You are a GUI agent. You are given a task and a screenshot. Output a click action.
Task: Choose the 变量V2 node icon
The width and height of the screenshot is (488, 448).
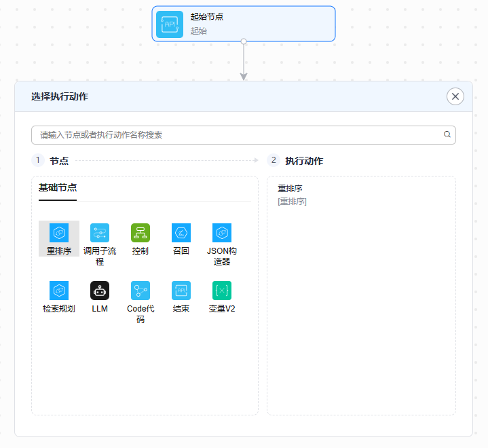click(x=222, y=291)
